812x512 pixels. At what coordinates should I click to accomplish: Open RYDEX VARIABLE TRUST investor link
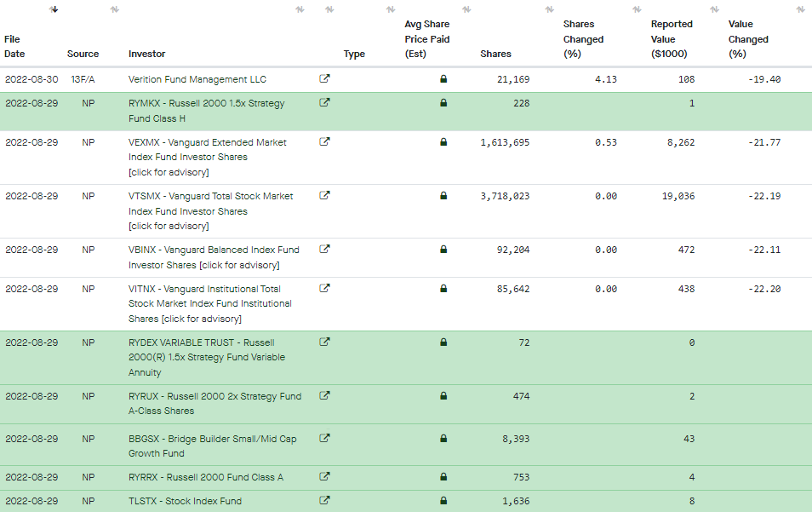207,358
